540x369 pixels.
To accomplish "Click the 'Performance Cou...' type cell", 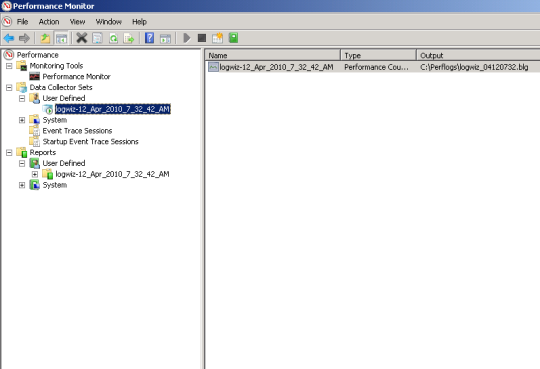I will point(376,67).
